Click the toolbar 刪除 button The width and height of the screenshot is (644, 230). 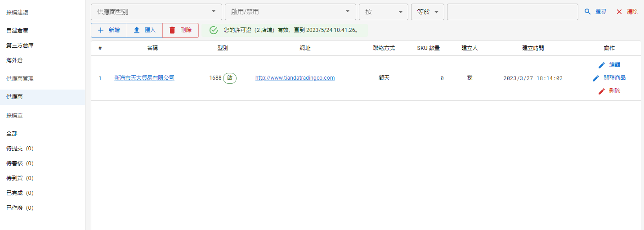pyautogui.click(x=180, y=30)
